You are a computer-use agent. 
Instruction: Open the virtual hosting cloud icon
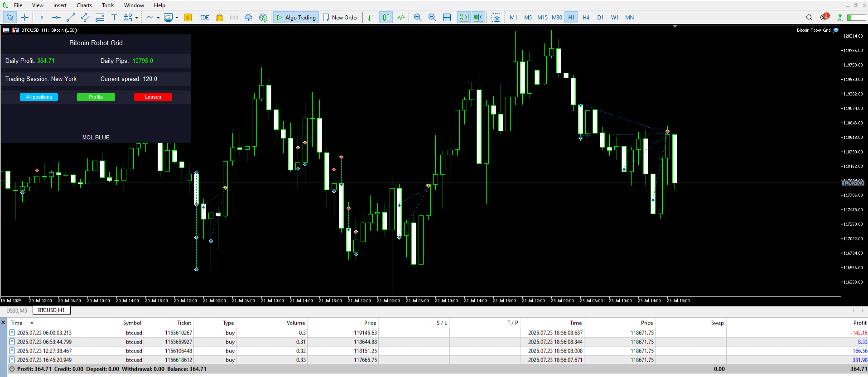[248, 18]
